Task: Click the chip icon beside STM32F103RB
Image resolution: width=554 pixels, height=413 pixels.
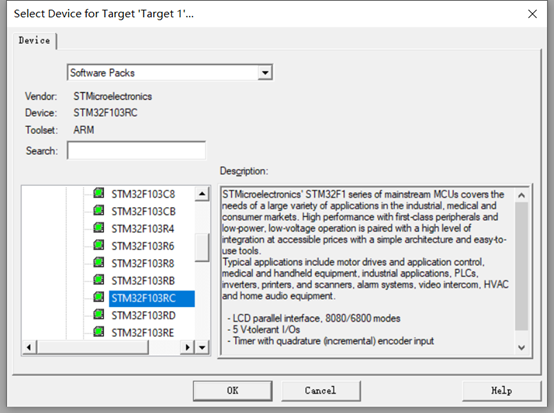Action: pyautogui.click(x=99, y=280)
